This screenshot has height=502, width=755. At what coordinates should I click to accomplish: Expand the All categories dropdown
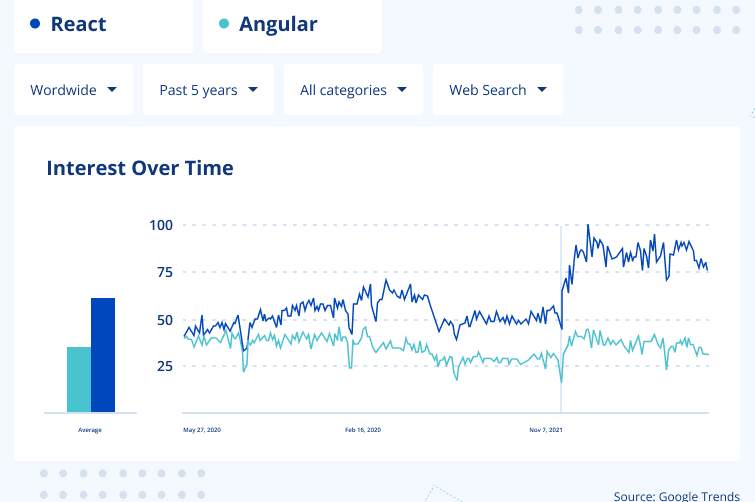(x=353, y=90)
